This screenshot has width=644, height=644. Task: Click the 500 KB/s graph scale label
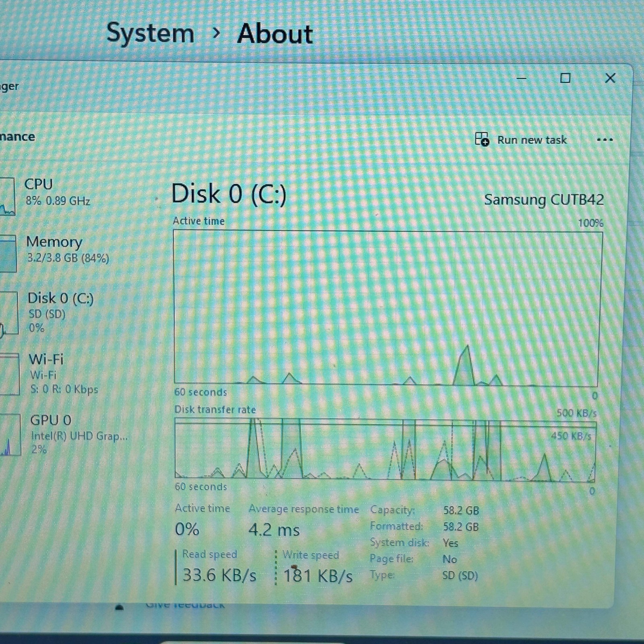(x=576, y=413)
